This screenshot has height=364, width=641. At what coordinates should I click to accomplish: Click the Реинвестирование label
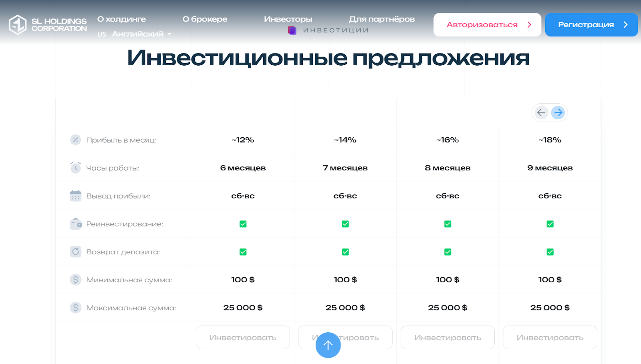pos(125,224)
